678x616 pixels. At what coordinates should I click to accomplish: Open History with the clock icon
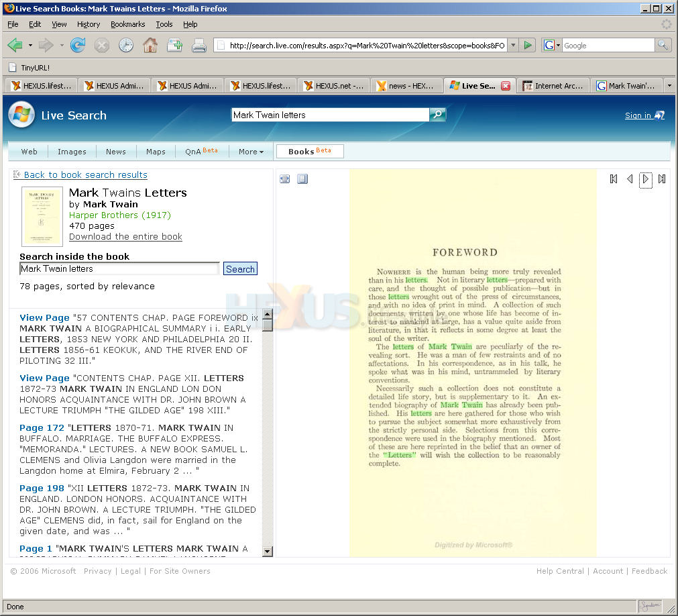coord(126,45)
